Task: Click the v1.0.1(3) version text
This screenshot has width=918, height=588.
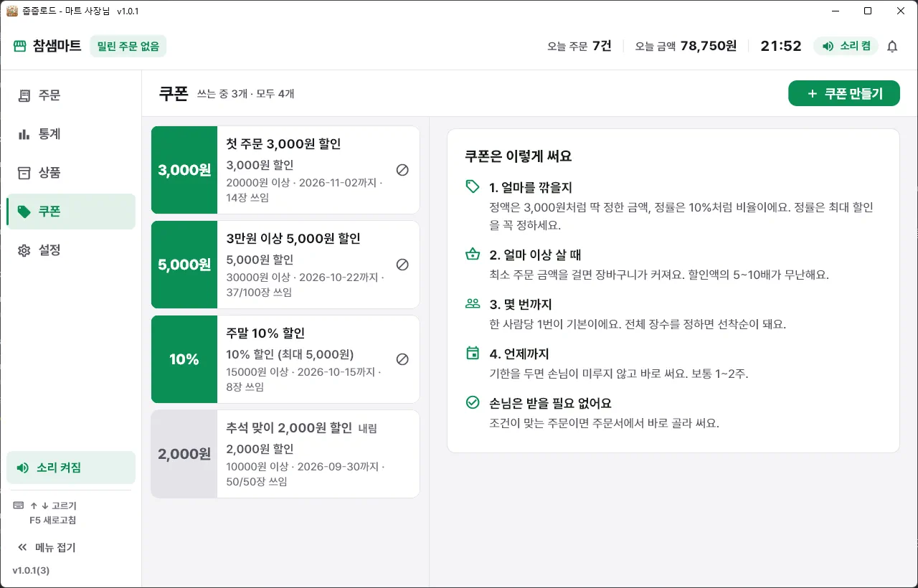Action: click(31, 571)
